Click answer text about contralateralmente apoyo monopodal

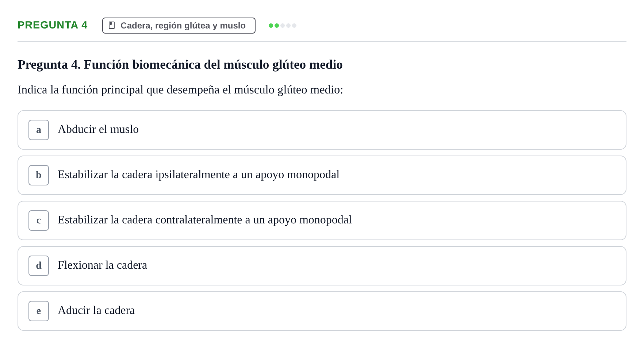pos(205,220)
